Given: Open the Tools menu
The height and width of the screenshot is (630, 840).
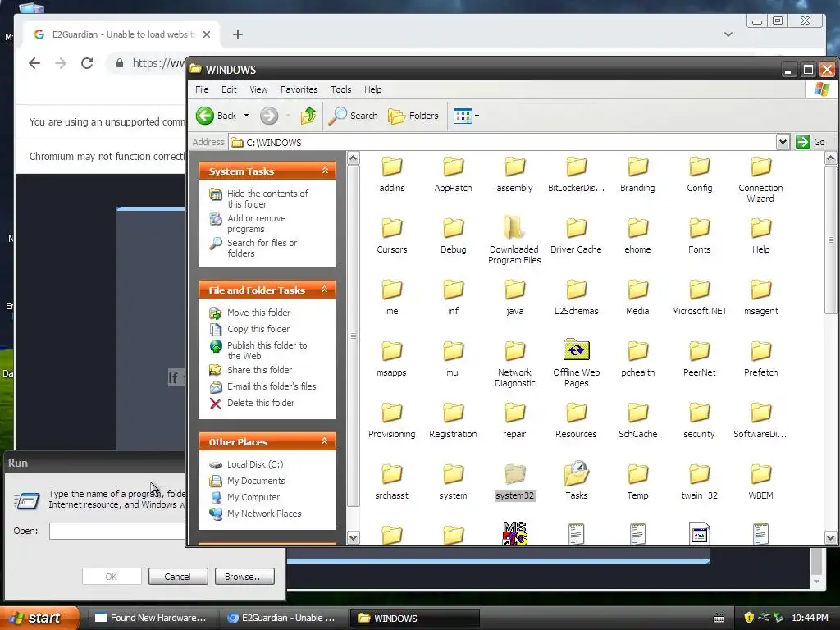Looking at the screenshot, I should coord(340,89).
